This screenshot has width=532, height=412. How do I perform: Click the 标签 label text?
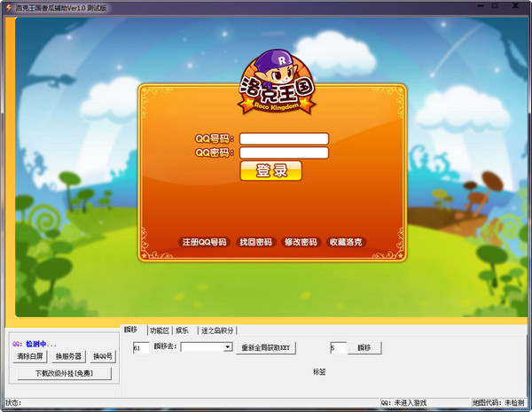319,372
